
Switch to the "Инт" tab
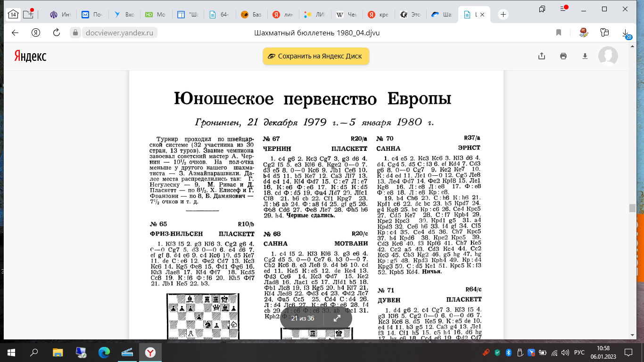pyautogui.click(x=60, y=15)
